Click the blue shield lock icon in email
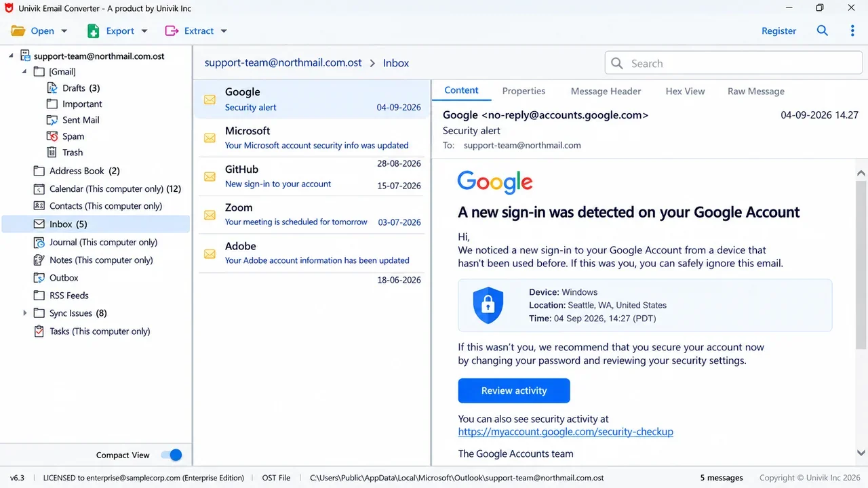 tap(488, 305)
